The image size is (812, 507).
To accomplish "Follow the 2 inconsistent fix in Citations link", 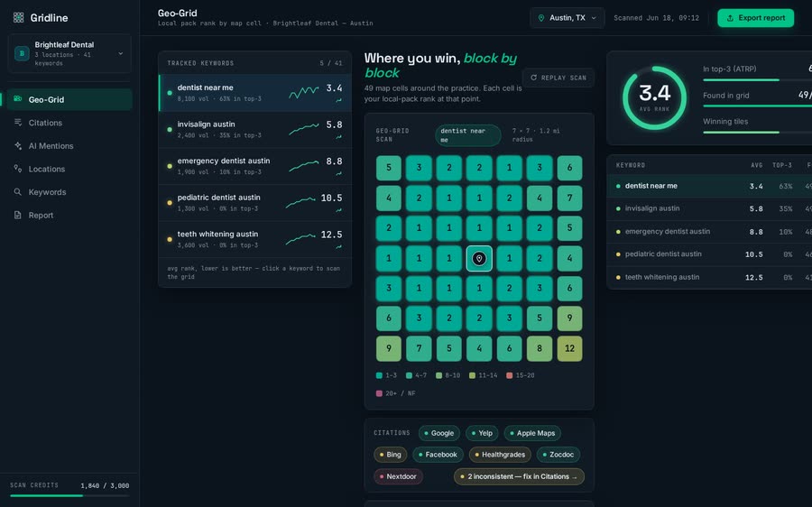I will pyautogui.click(x=519, y=476).
